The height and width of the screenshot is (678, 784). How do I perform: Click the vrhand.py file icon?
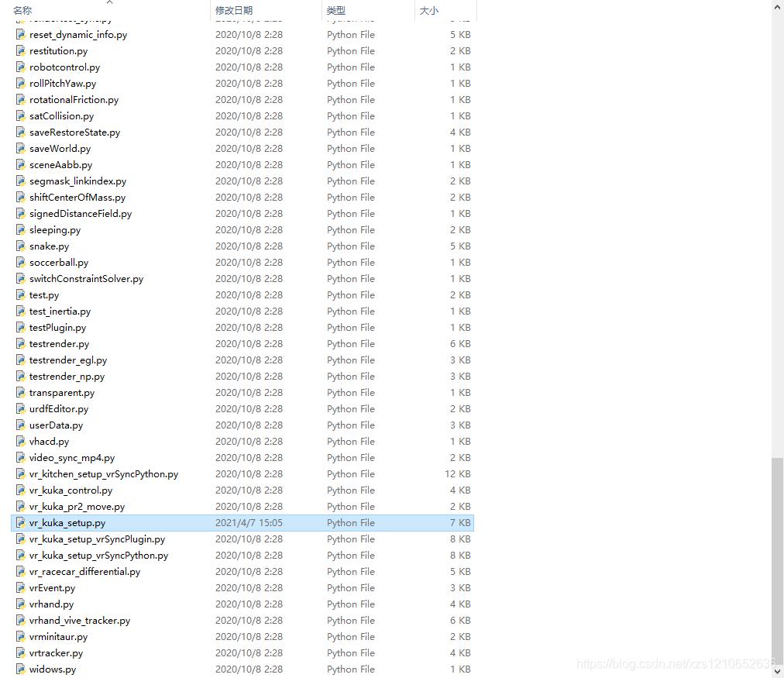point(20,604)
